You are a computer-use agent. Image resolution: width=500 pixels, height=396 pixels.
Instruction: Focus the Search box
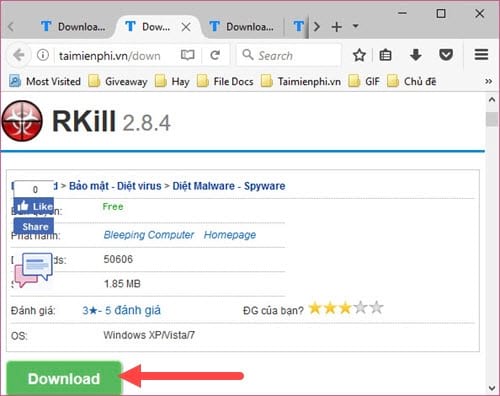click(x=289, y=55)
